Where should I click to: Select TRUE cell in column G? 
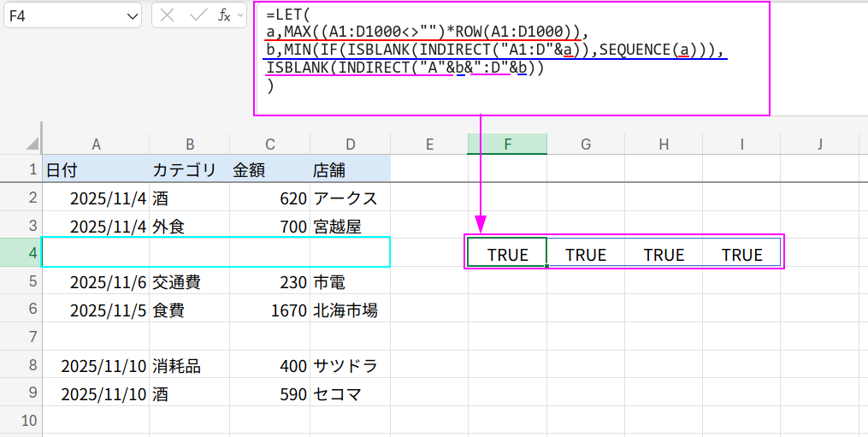pyautogui.click(x=586, y=252)
